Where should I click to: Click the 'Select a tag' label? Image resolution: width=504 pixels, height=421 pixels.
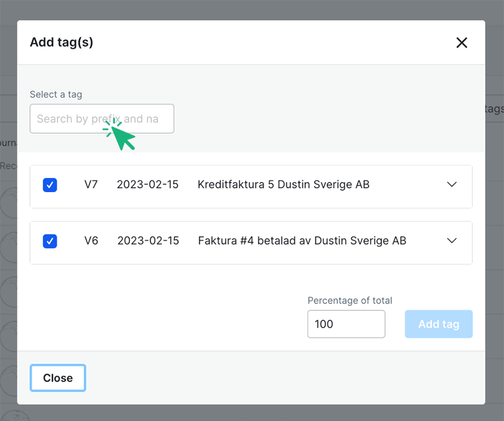tap(56, 94)
